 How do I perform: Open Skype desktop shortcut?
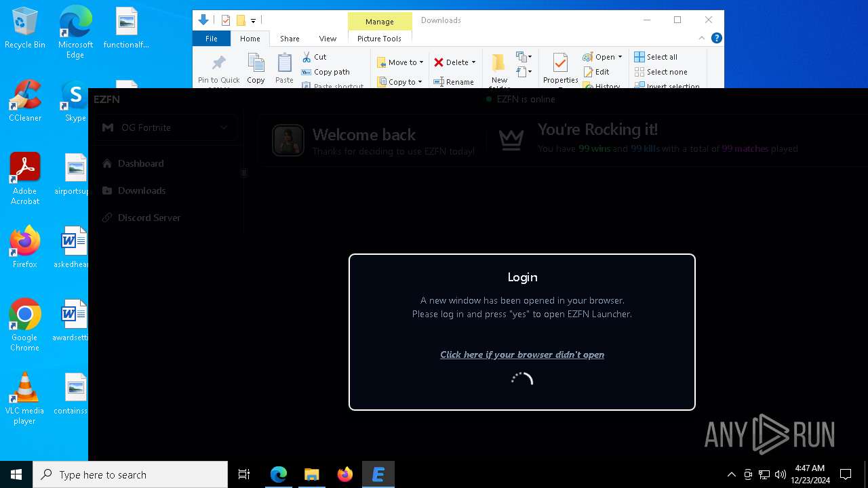click(x=75, y=101)
